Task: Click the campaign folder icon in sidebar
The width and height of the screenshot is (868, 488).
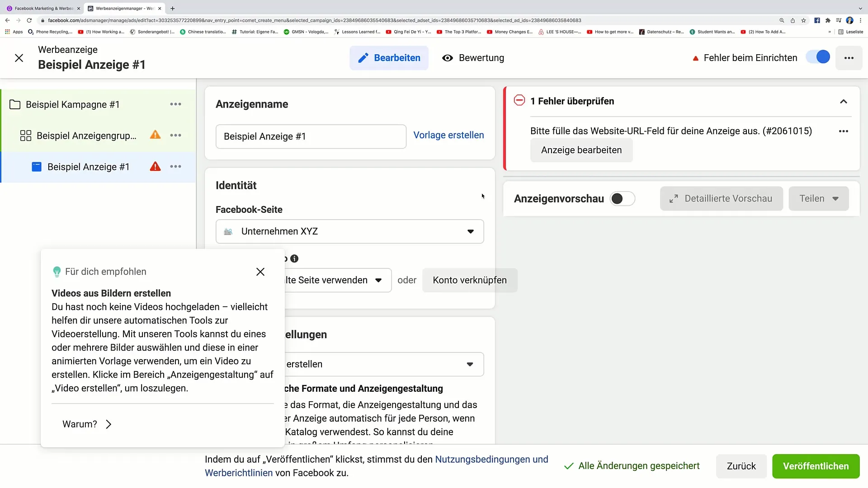Action: [15, 104]
